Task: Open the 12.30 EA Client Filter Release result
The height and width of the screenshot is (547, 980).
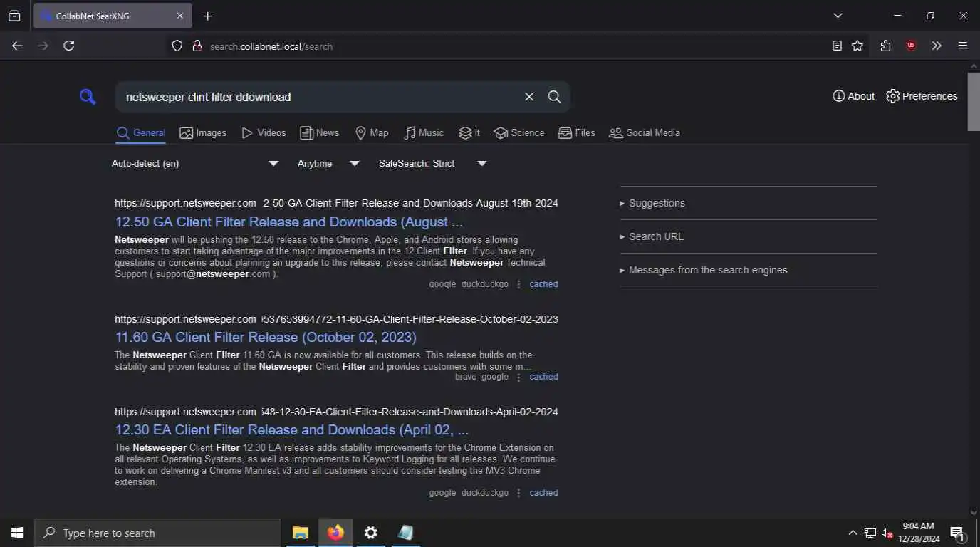Action: tap(292, 430)
